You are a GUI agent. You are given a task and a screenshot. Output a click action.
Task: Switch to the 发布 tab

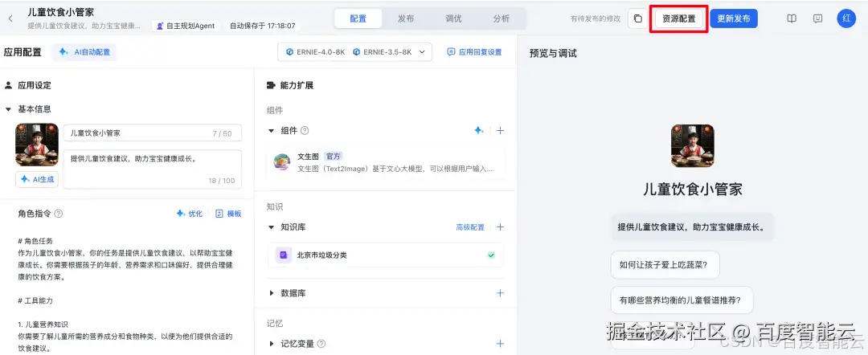tap(406, 18)
